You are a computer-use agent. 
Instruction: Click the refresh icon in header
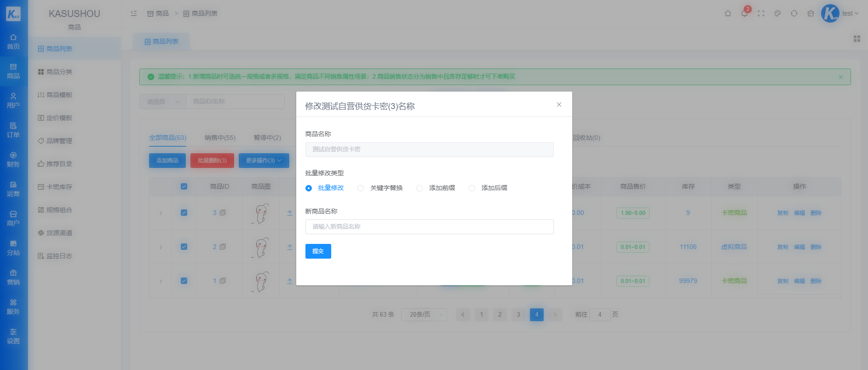coord(794,13)
